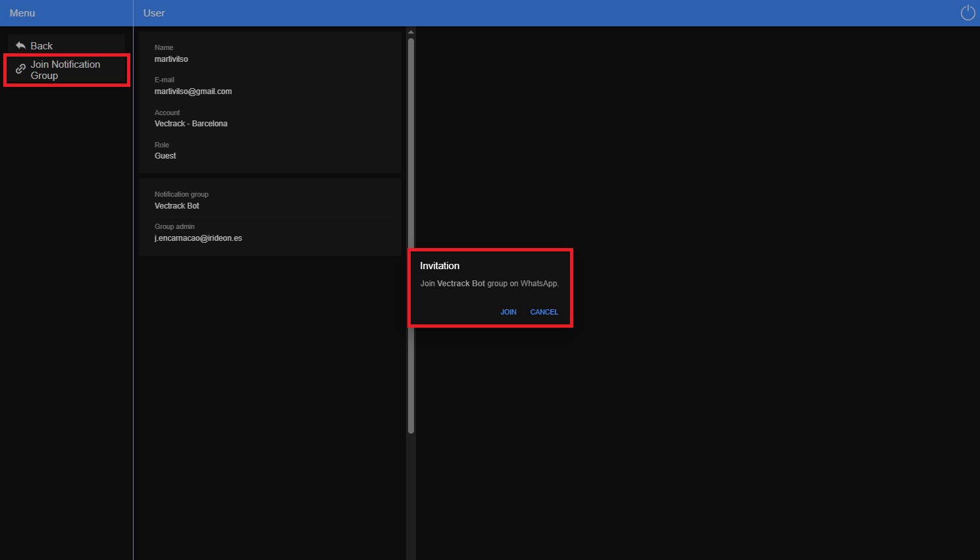Viewport: 980px width, 560px height.
Task: Click the name value martivilso
Action: pyautogui.click(x=171, y=59)
